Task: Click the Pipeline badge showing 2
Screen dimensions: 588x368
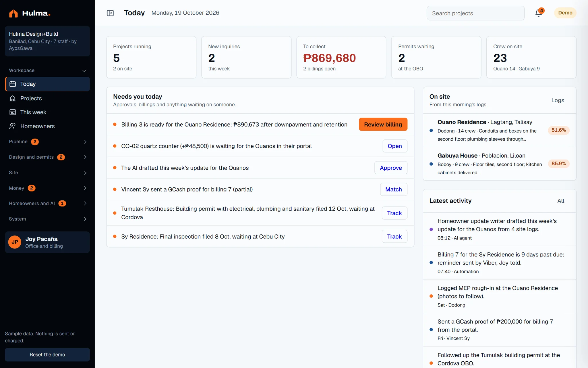Action: [x=35, y=141]
